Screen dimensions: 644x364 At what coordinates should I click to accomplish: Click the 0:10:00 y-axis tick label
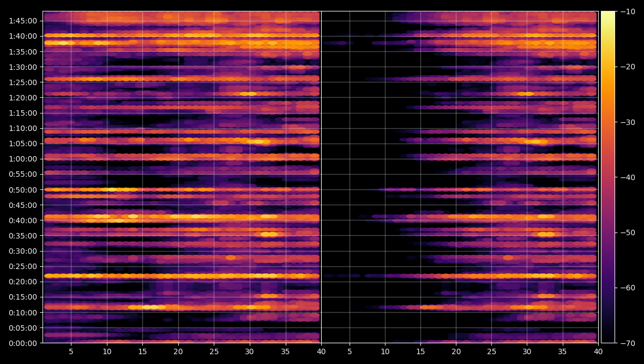23,313
